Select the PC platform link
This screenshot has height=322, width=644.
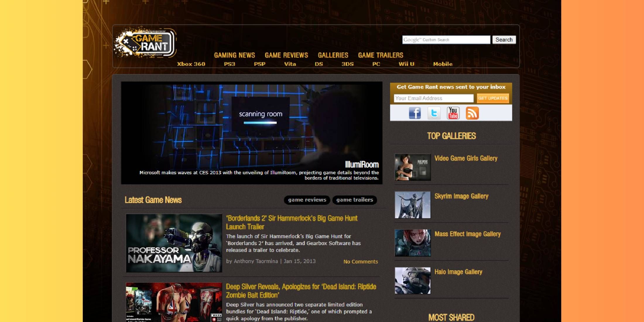(376, 64)
